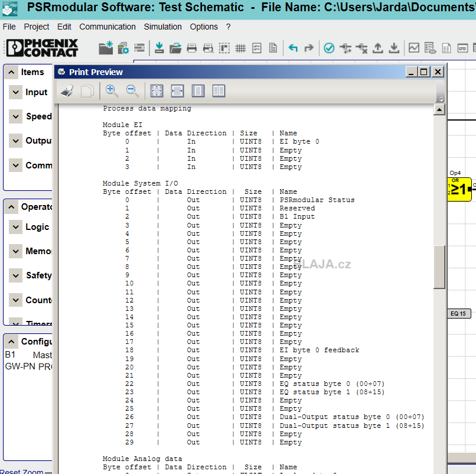
Task: Validate the schematic with the checkmark icon
Action: 329,48
